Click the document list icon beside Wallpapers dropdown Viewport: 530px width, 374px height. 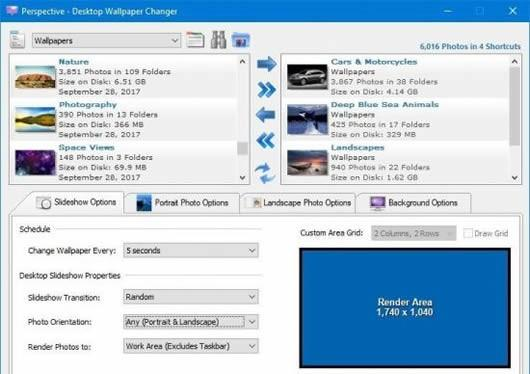coord(17,39)
